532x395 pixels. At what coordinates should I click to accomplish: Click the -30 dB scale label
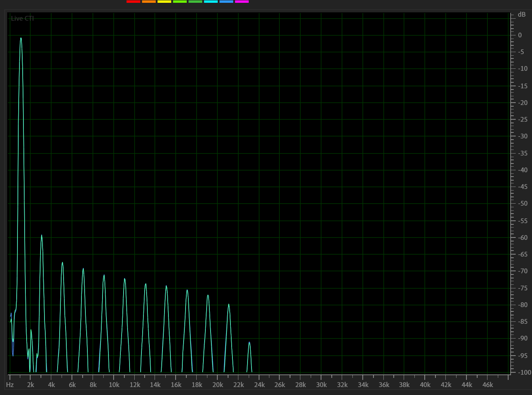[x=523, y=136]
